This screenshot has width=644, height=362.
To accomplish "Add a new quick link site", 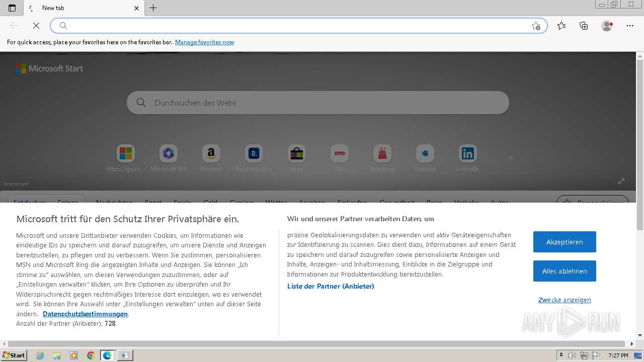I will click(511, 158).
